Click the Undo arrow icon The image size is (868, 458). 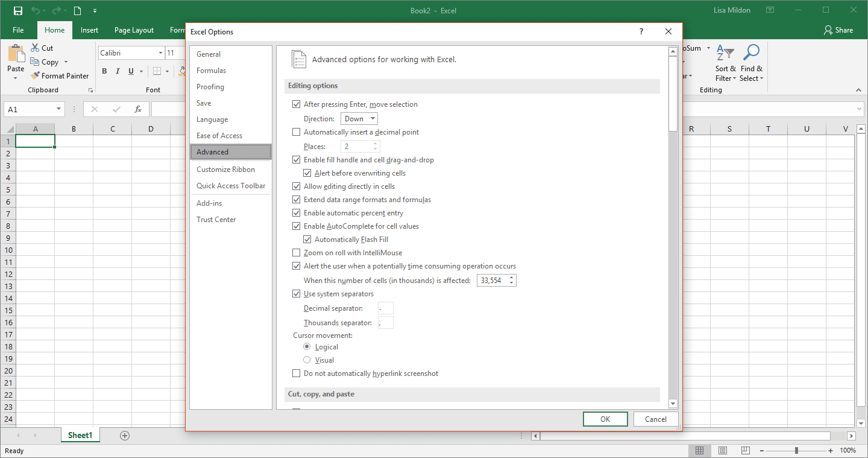click(x=36, y=10)
